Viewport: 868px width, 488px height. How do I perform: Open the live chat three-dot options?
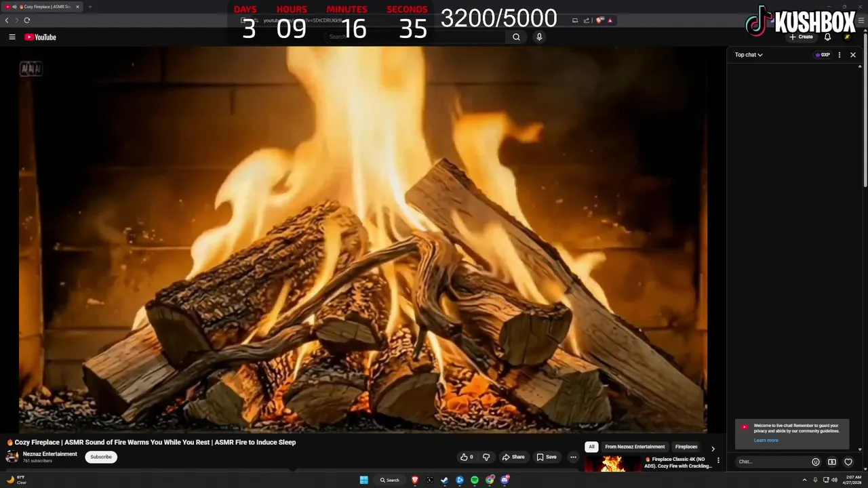point(840,55)
